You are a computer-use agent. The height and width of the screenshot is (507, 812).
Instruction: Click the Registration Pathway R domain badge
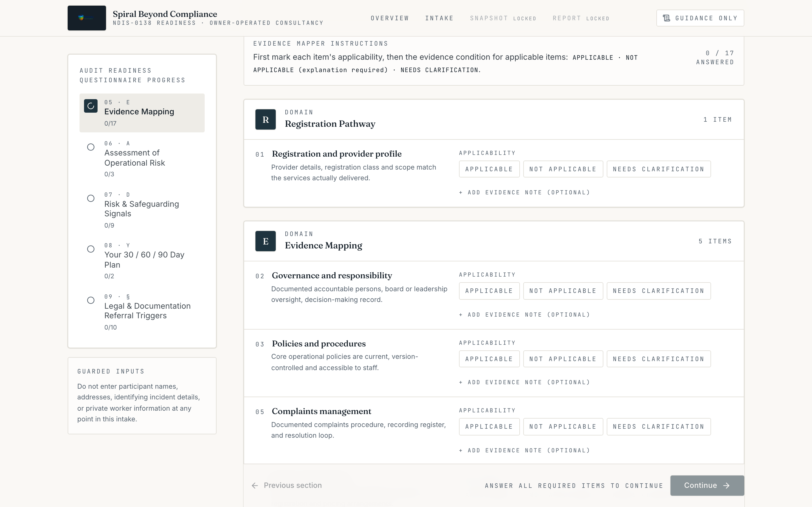click(x=265, y=119)
